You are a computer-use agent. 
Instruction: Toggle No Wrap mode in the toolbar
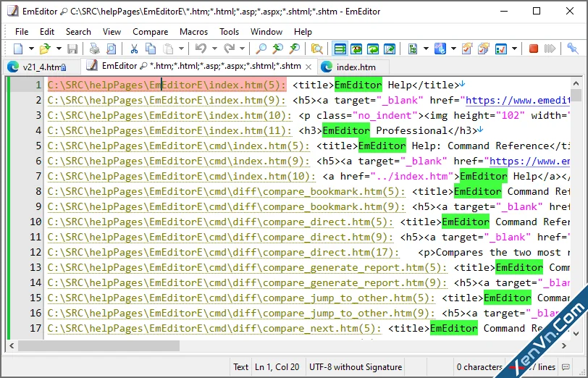(x=340, y=49)
